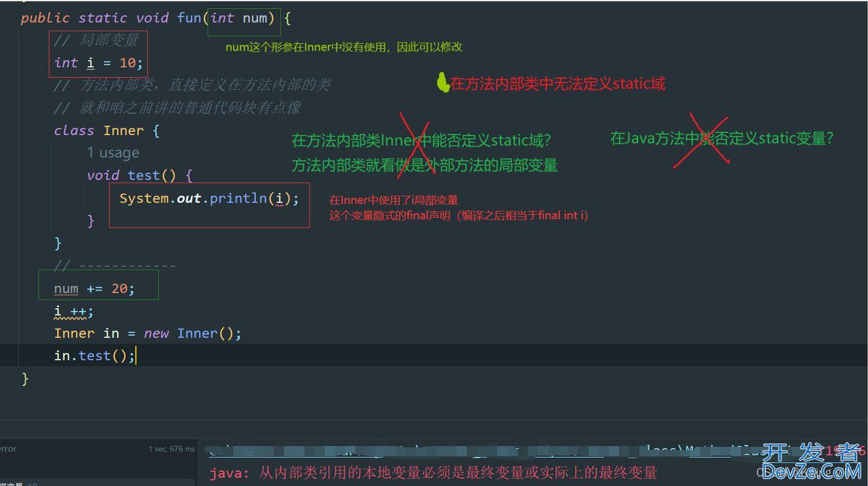This screenshot has width=868, height=486.
Task: Click the comment "// 方法内部类，直接定义在方法内部的类"
Action: tap(193, 85)
